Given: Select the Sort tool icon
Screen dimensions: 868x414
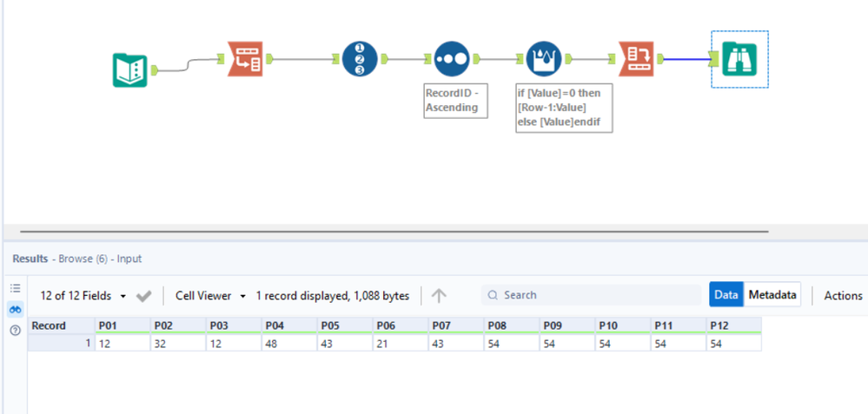Looking at the screenshot, I should [x=452, y=59].
